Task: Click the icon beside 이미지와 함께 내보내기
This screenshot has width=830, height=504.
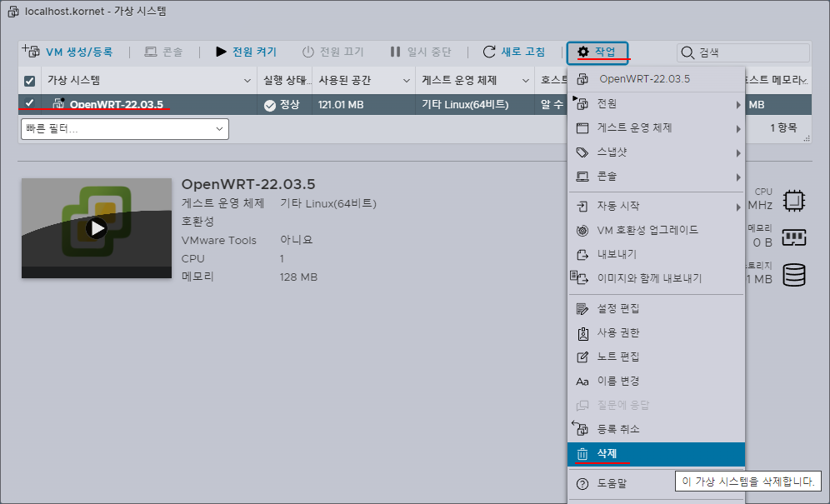Action: (580, 277)
